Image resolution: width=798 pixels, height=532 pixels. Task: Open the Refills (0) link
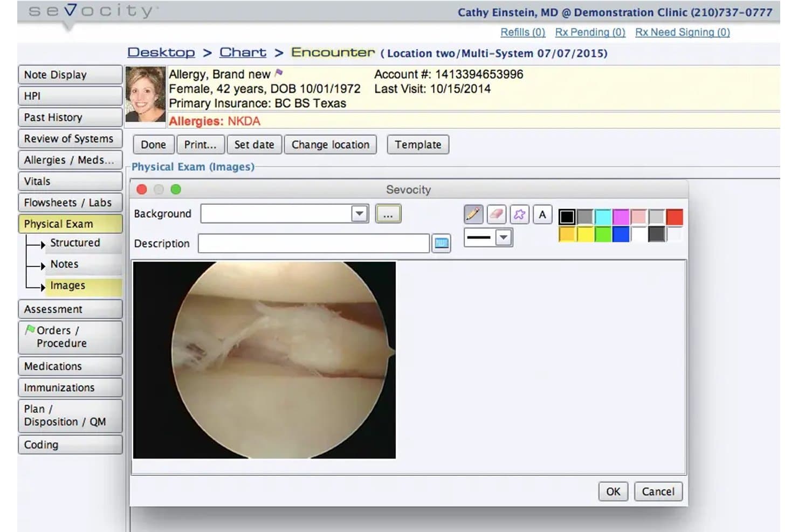coord(523,32)
